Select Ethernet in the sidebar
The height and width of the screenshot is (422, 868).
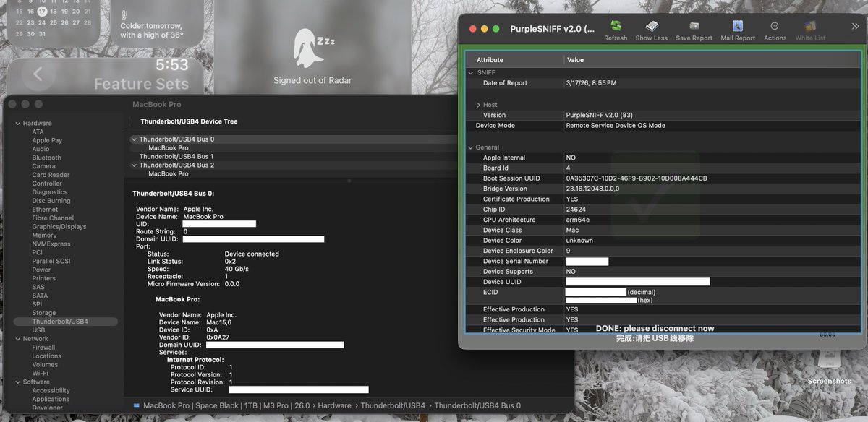click(45, 210)
